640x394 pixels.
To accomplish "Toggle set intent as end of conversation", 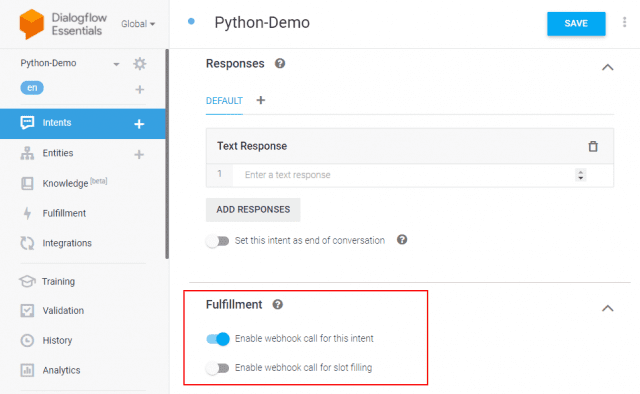I will click(x=218, y=241).
